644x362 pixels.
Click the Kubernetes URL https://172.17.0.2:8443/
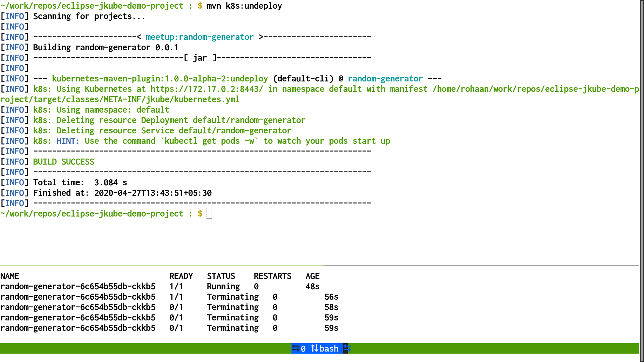207,89
